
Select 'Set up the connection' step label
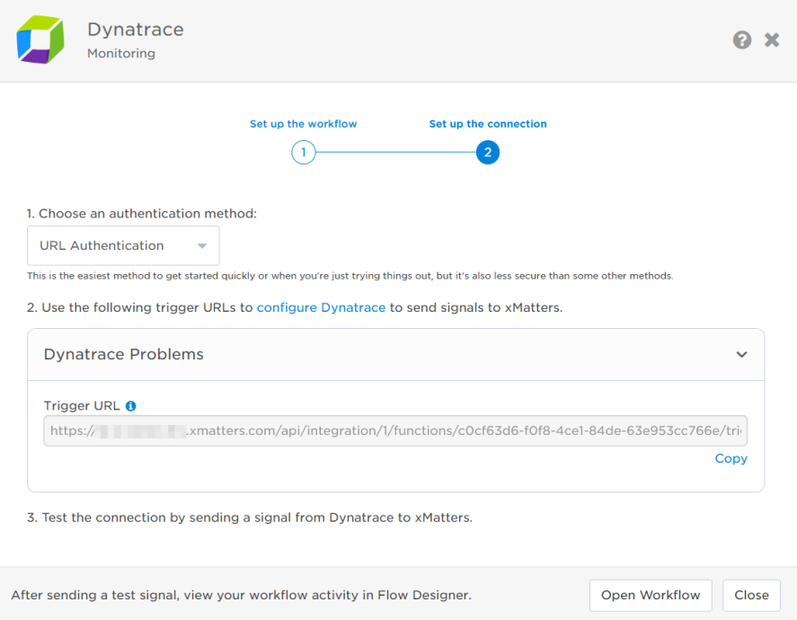point(487,124)
